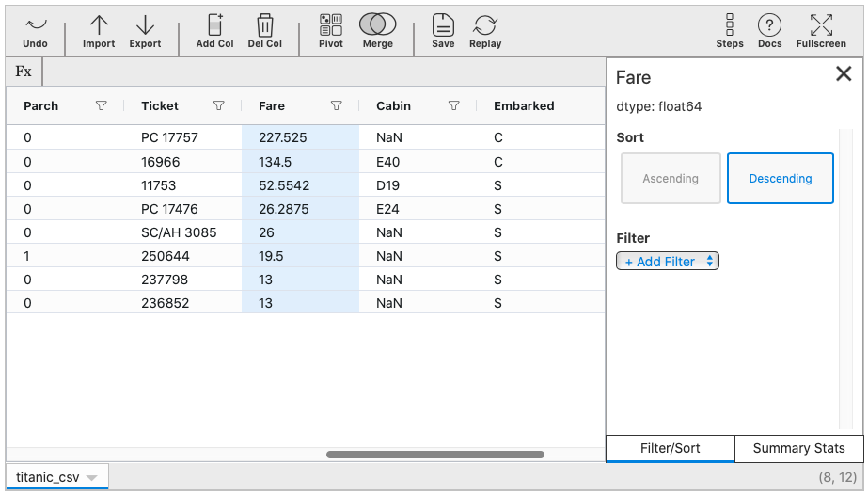Image resolution: width=868 pixels, height=496 pixels.
Task: Open the Add Filter dropdown
Action: pyautogui.click(x=668, y=262)
